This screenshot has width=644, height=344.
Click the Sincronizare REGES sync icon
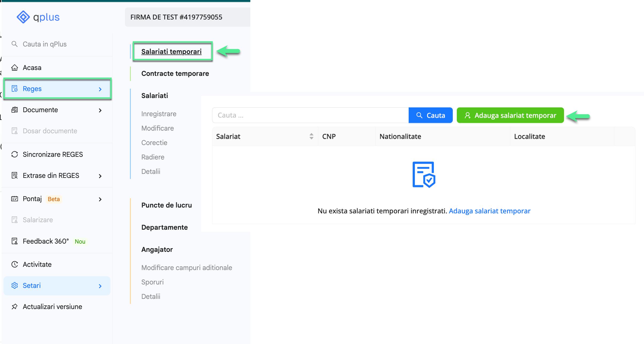point(15,154)
